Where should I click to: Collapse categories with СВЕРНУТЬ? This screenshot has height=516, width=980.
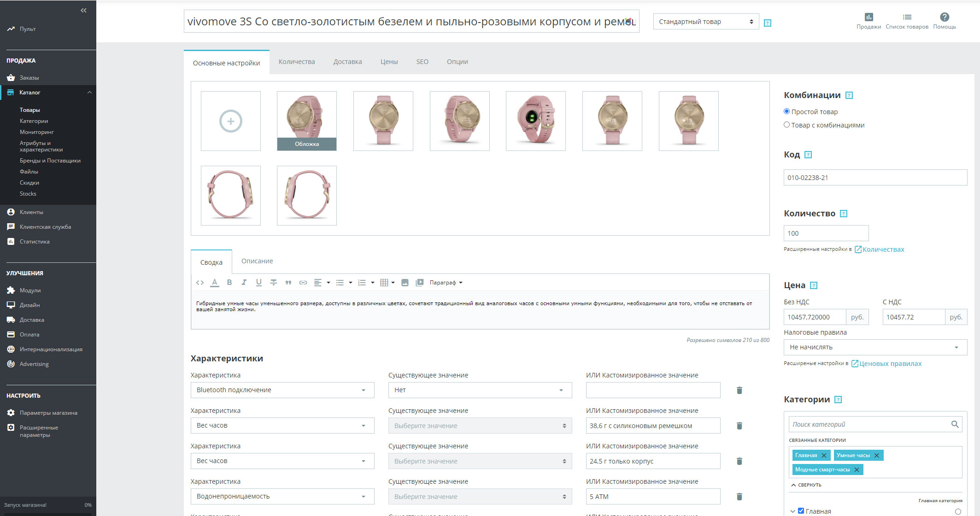click(x=806, y=485)
